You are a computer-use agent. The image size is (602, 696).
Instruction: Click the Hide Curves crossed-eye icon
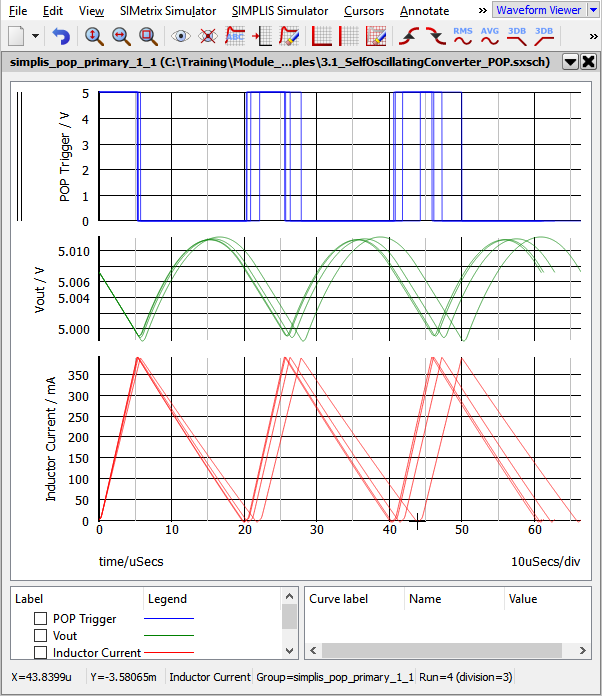208,36
